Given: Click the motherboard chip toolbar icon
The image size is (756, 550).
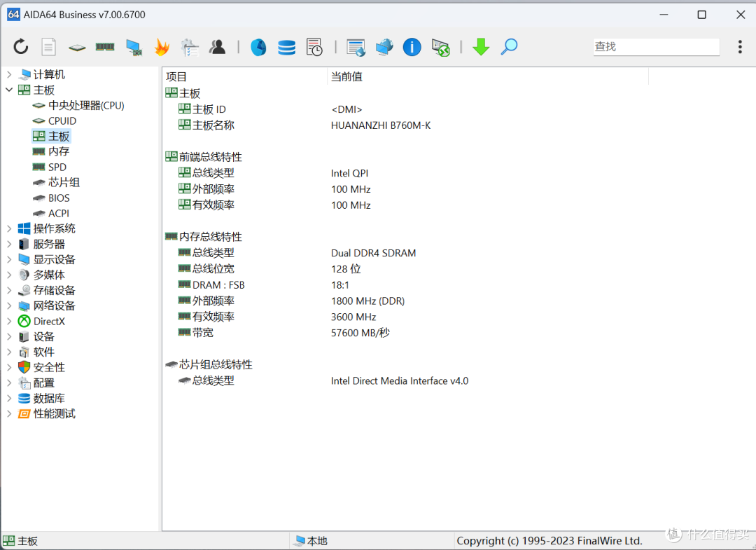Looking at the screenshot, I should [77, 47].
